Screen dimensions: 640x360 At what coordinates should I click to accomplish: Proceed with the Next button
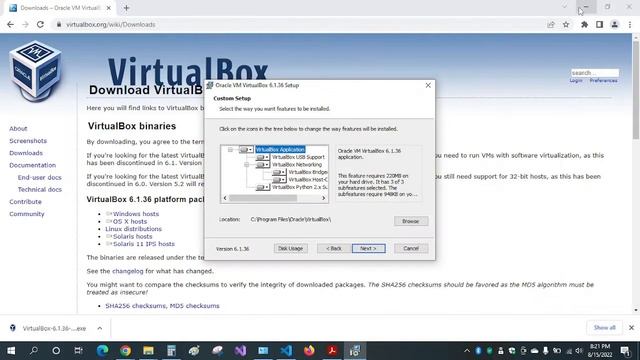pos(369,248)
